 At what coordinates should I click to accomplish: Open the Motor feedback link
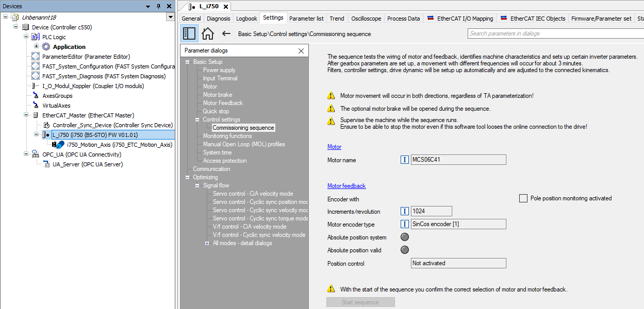(346, 186)
